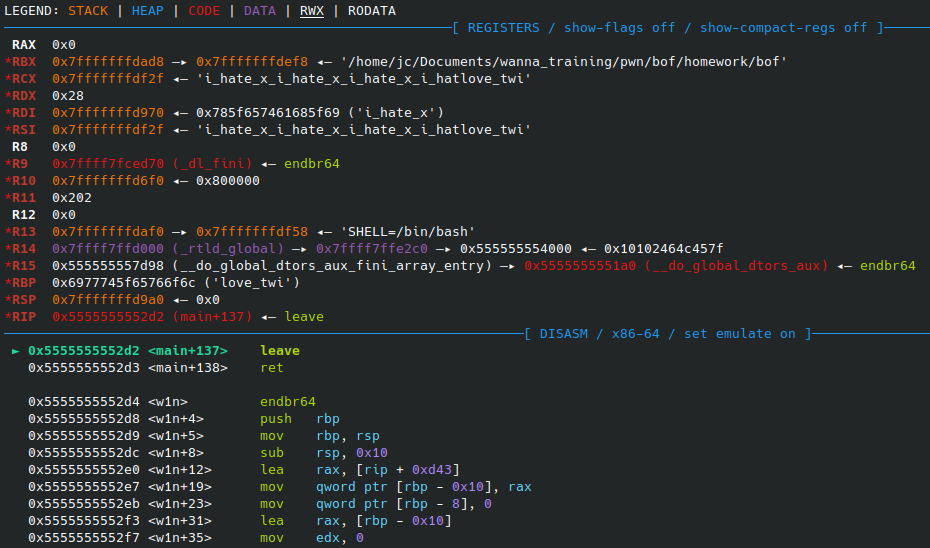
Task: Click the leave instruction in the RIP row
Action: point(304,317)
